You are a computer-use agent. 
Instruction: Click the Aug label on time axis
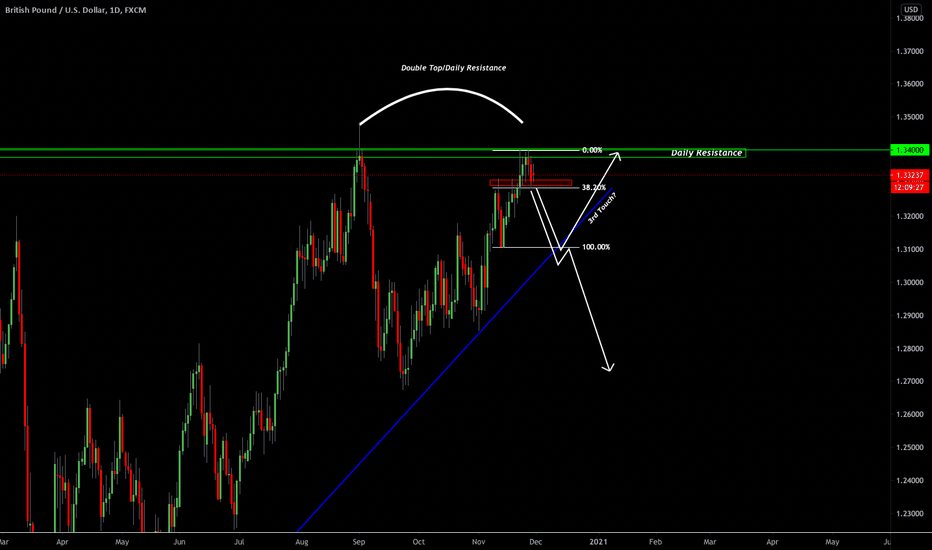(x=301, y=542)
